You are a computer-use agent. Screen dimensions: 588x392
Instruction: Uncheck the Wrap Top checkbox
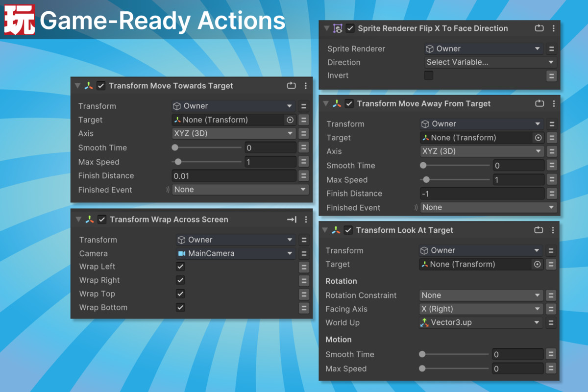tap(180, 294)
